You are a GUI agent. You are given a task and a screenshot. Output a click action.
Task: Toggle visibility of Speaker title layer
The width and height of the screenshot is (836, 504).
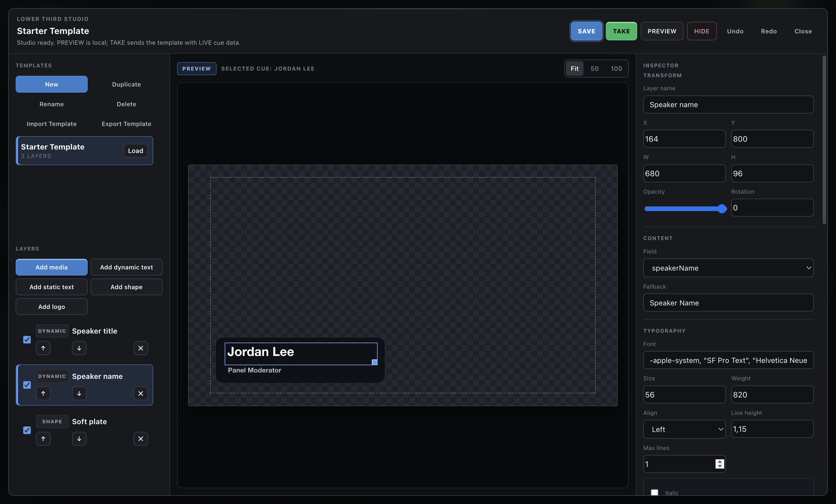point(27,339)
